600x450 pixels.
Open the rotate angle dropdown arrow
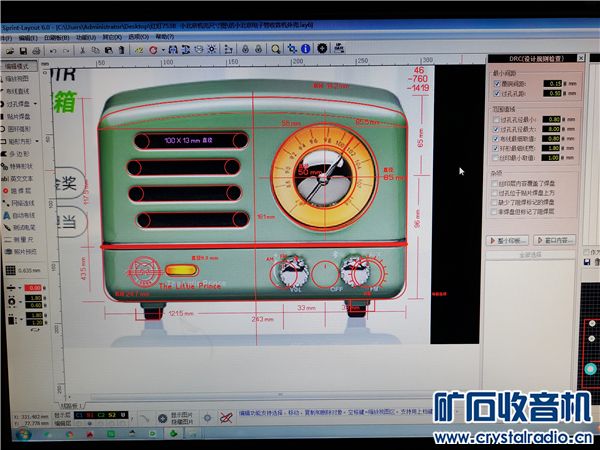pyautogui.click(x=163, y=50)
